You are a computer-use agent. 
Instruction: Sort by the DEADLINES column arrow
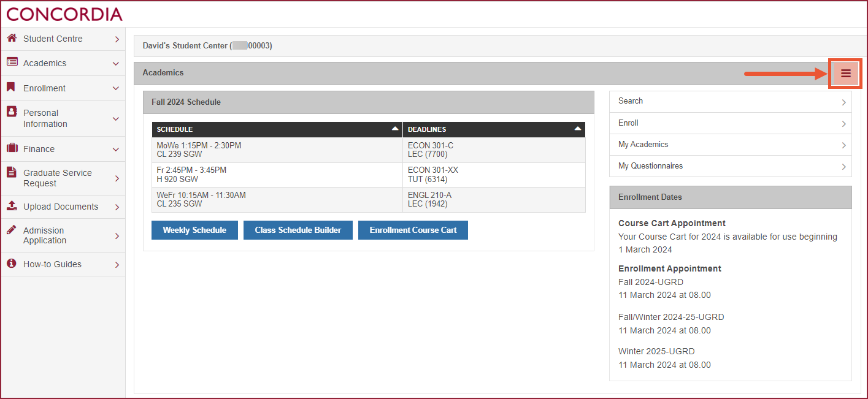pyautogui.click(x=578, y=129)
